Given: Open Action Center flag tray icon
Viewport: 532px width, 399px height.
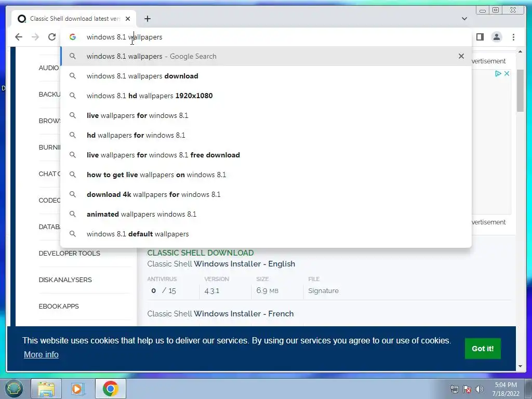Looking at the screenshot, I should pos(467,389).
